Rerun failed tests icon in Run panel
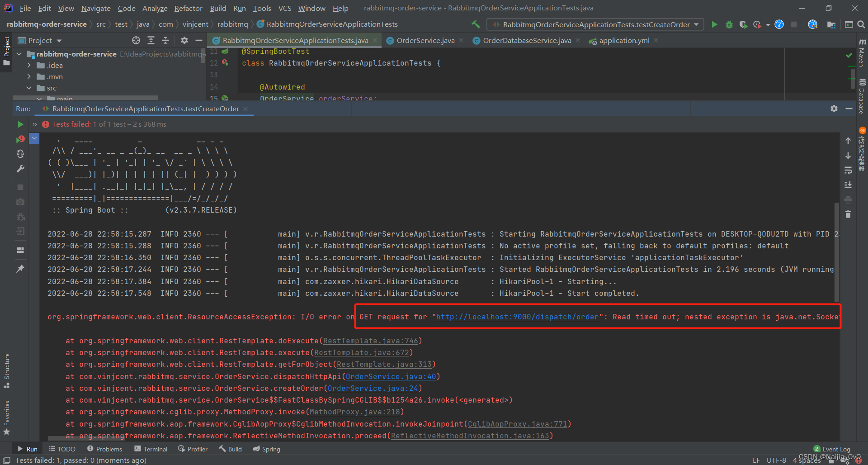Viewport: 868px width, 465px height. pos(20,139)
